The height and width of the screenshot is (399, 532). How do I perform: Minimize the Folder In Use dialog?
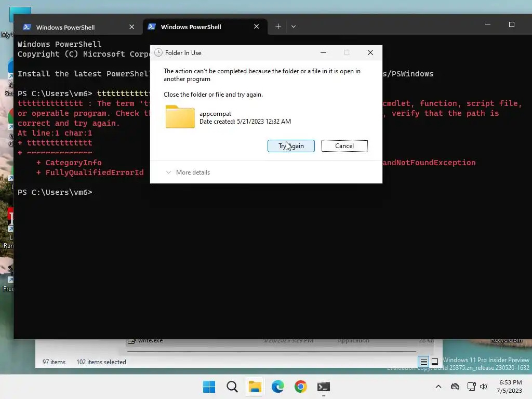click(x=323, y=52)
